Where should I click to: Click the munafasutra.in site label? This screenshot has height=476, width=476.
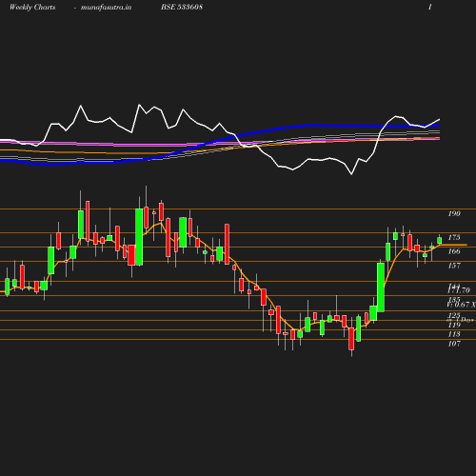click(106, 7)
